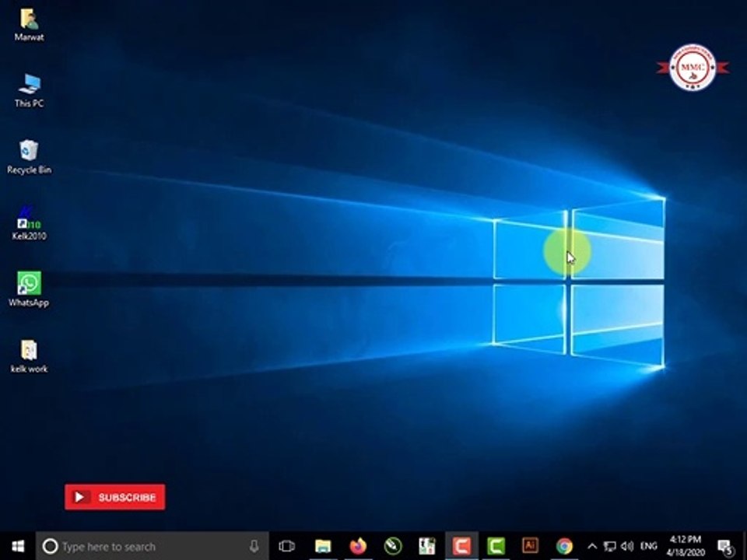Viewport: 747px width, 560px height.
Task: Click the ENG language indicator
Action: (648, 546)
